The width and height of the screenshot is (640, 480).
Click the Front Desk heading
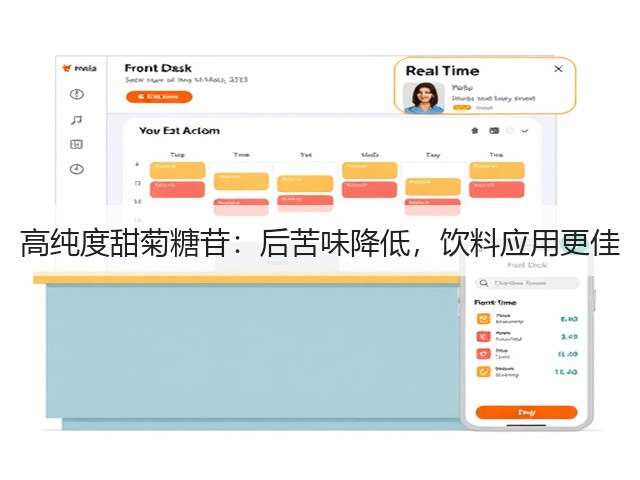(x=158, y=68)
